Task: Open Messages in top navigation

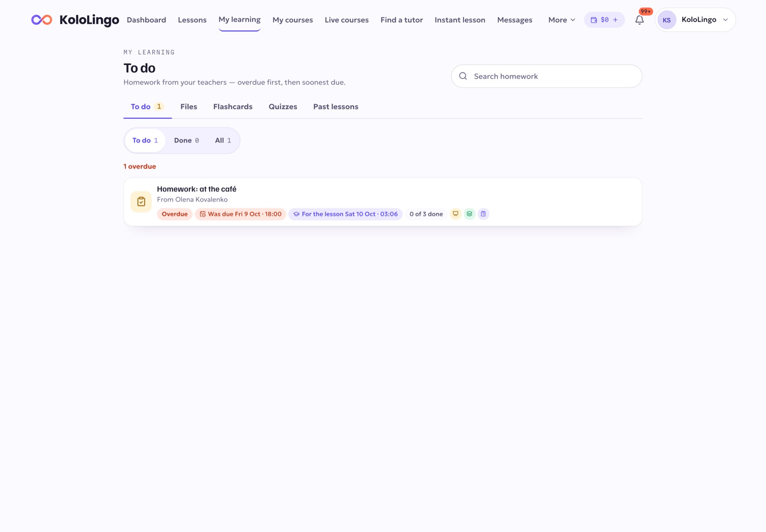Action: coord(515,20)
